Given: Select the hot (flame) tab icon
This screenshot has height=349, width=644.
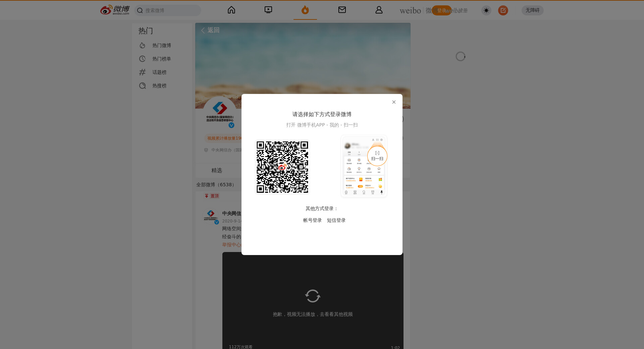Looking at the screenshot, I should 305,10.
